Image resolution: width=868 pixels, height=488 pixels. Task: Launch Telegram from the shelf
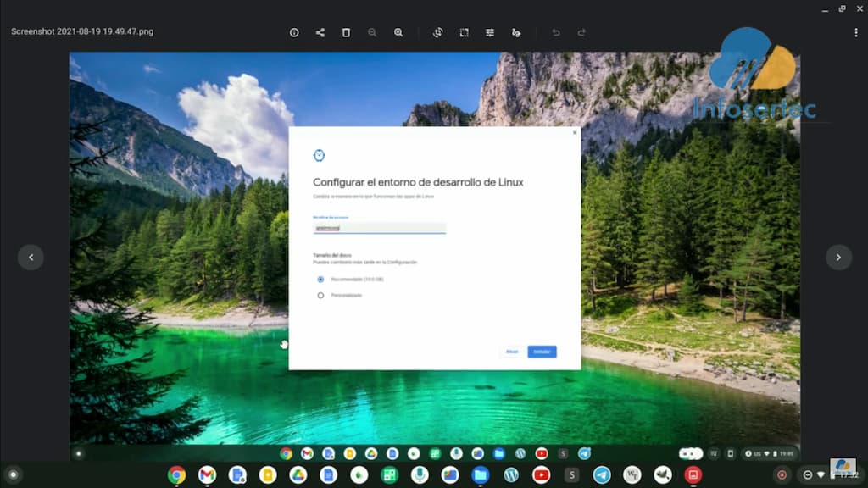(x=602, y=475)
